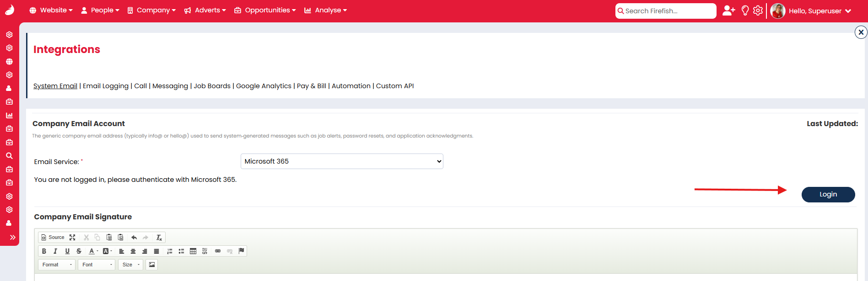Expand the People menu
This screenshot has height=281, width=868.
(100, 10)
